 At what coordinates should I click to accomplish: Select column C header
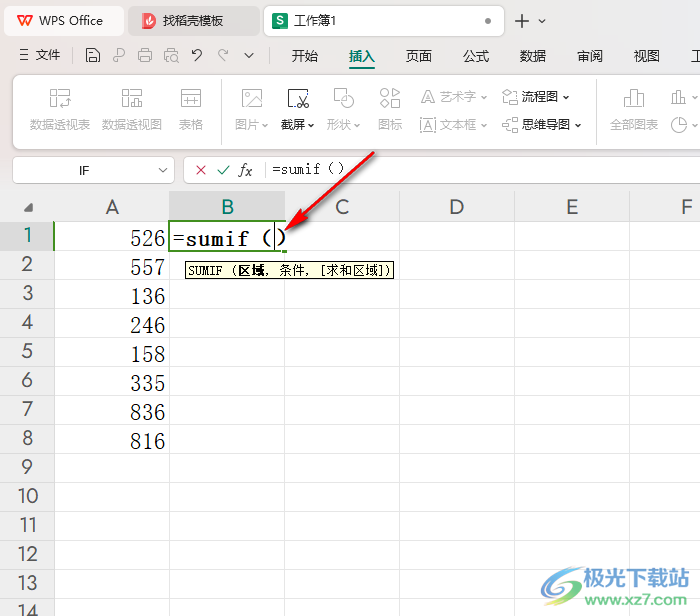point(342,207)
